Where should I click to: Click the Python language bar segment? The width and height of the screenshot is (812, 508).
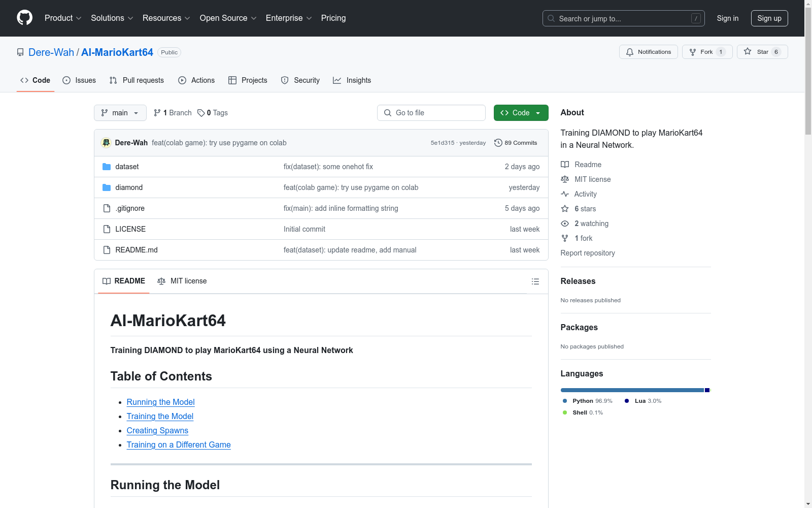pos(632,390)
